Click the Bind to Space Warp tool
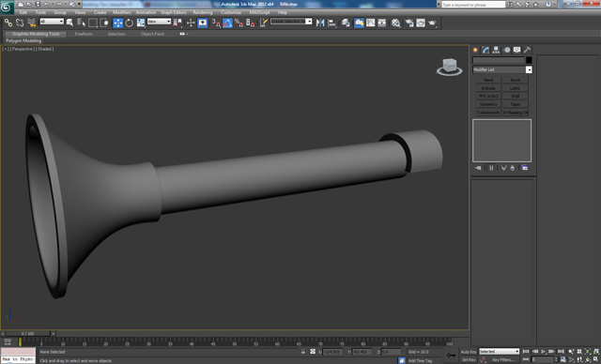 coord(31,23)
